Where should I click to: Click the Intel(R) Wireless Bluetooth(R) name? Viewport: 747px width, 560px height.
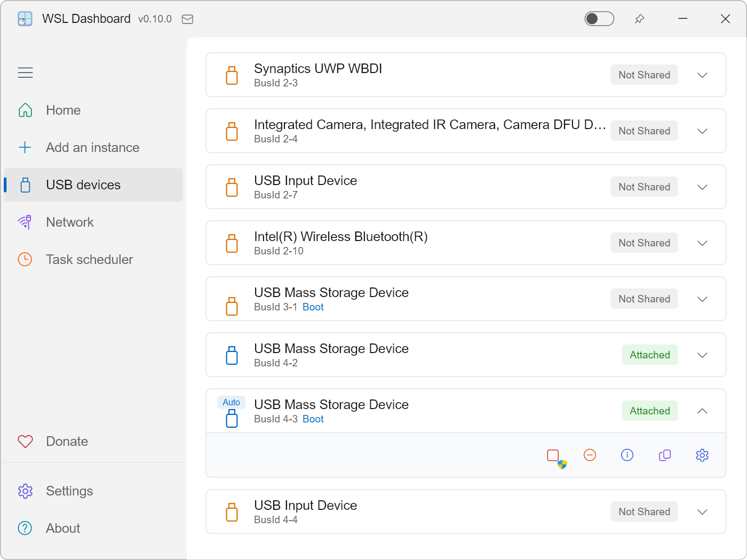coord(341,237)
